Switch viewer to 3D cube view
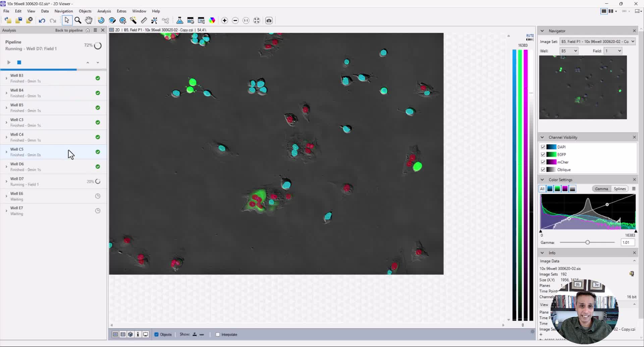The height and width of the screenshot is (347, 644). [x=130, y=334]
